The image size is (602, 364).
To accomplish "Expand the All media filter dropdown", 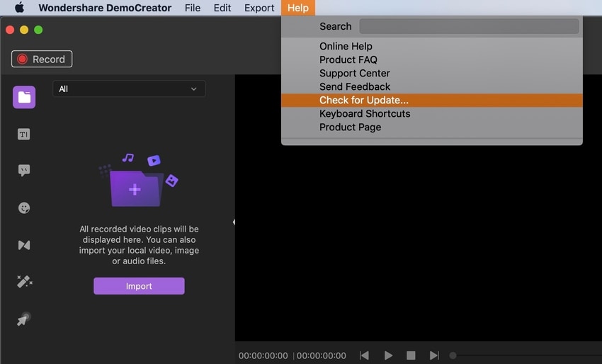I will pyautogui.click(x=129, y=89).
